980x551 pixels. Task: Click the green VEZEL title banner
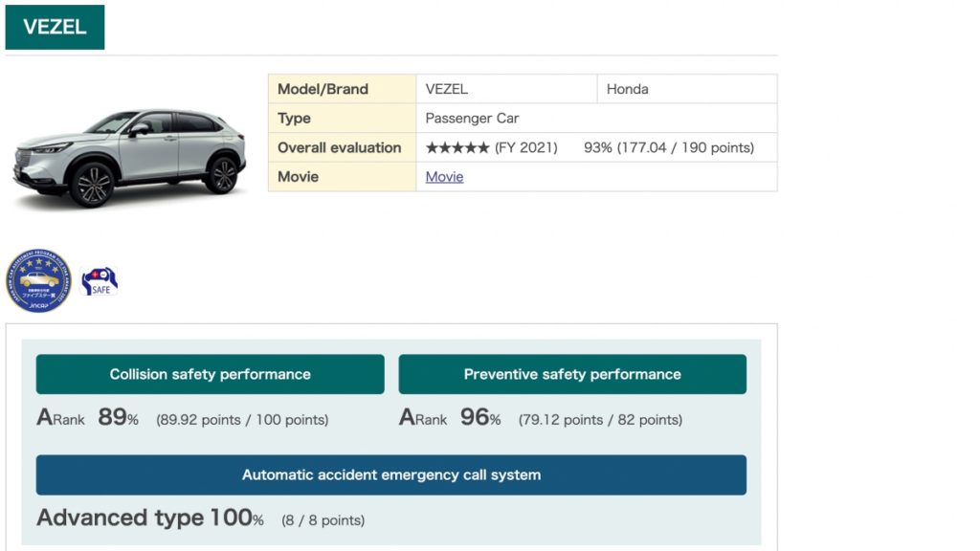(x=55, y=27)
